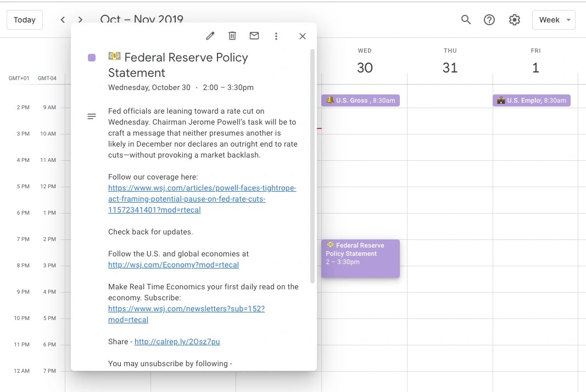The height and width of the screenshot is (392, 586).
Task: Edit the event with the pencil icon
Action: click(x=210, y=36)
